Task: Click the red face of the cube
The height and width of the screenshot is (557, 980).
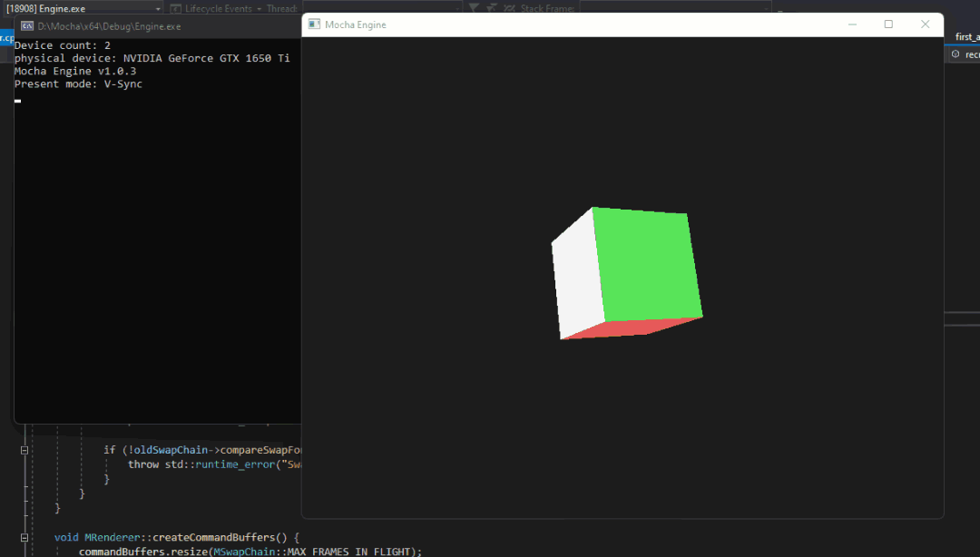Action: tap(630, 328)
